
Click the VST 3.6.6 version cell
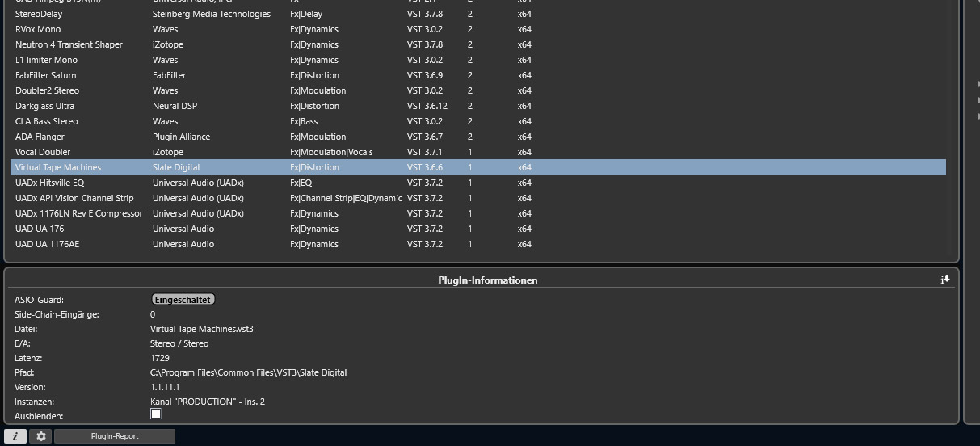tap(425, 167)
